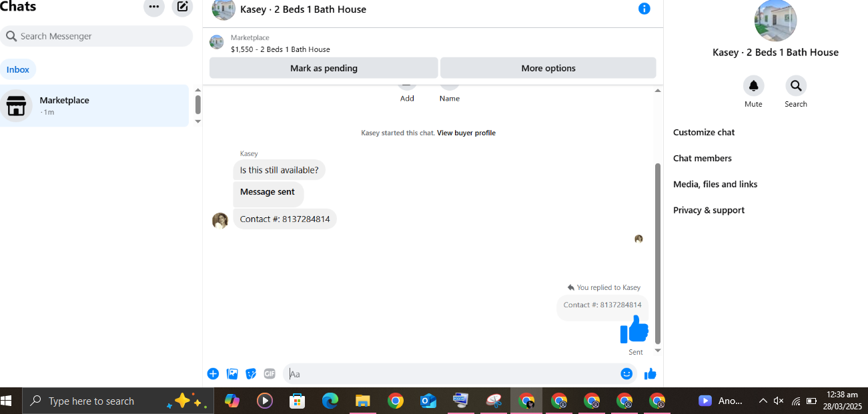Screen dimensions: 868x414
Task: Open View buyer profile link
Action: pos(466,133)
